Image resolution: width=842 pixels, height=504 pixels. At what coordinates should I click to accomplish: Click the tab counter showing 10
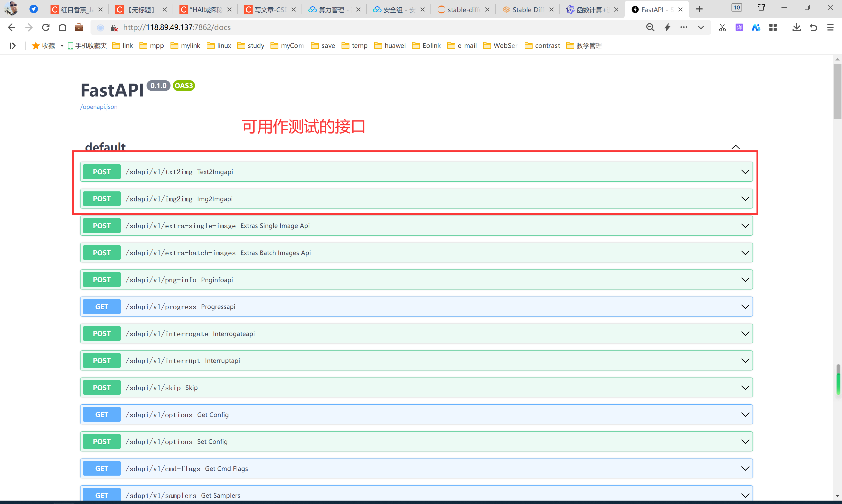click(x=737, y=7)
